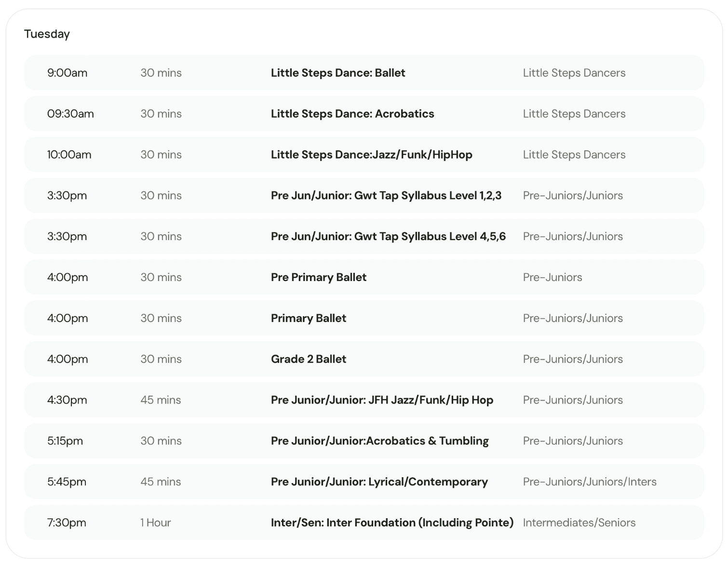Select the Primary Ballet class title
Screen dimensions: 728x564
[309, 318]
